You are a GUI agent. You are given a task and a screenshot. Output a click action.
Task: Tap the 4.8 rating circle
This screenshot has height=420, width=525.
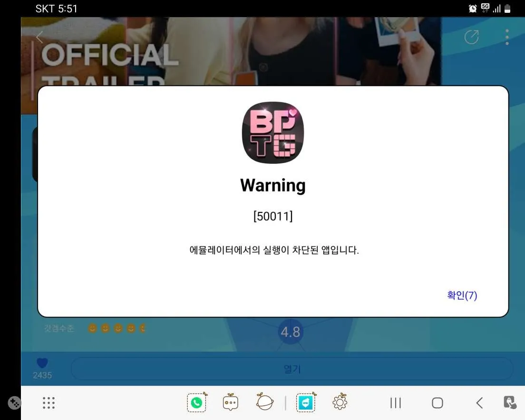point(290,332)
